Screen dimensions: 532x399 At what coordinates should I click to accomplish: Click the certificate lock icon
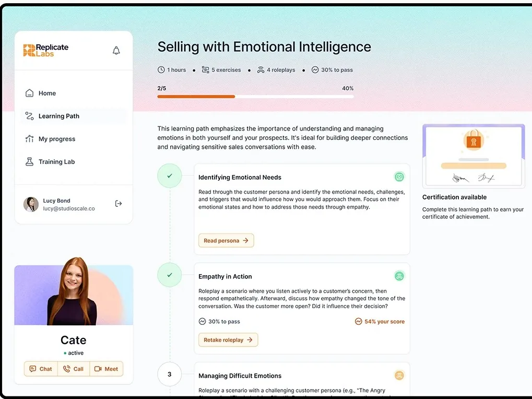[474, 140]
